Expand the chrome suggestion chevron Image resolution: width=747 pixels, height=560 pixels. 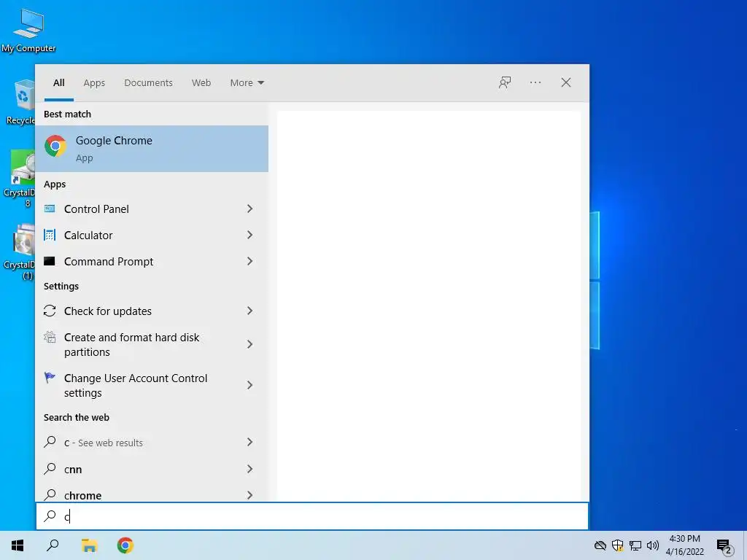pyautogui.click(x=249, y=495)
